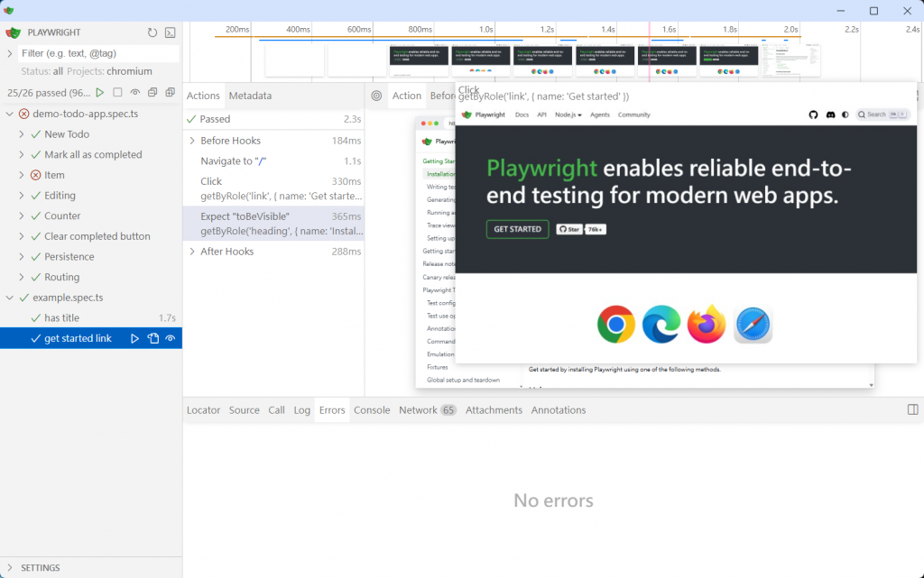
Task: Collapse example.spec.ts tree node
Action: [x=9, y=298]
